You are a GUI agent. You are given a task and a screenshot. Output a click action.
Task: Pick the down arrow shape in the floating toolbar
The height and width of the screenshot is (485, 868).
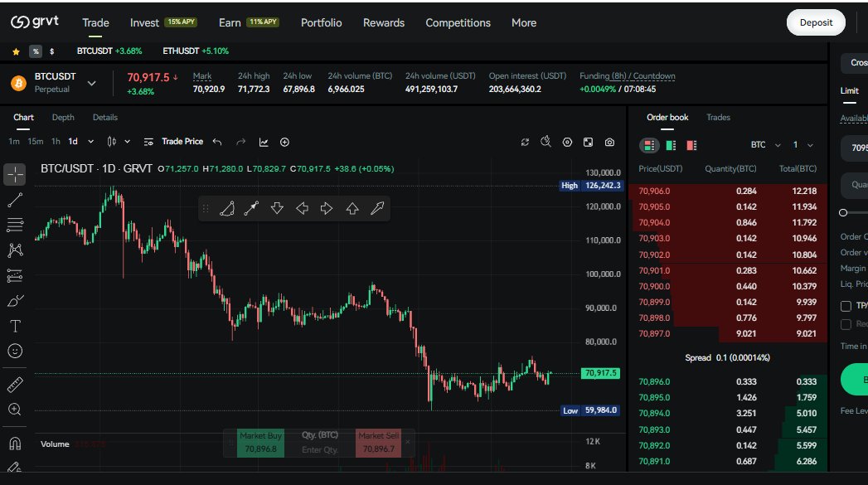pos(277,209)
